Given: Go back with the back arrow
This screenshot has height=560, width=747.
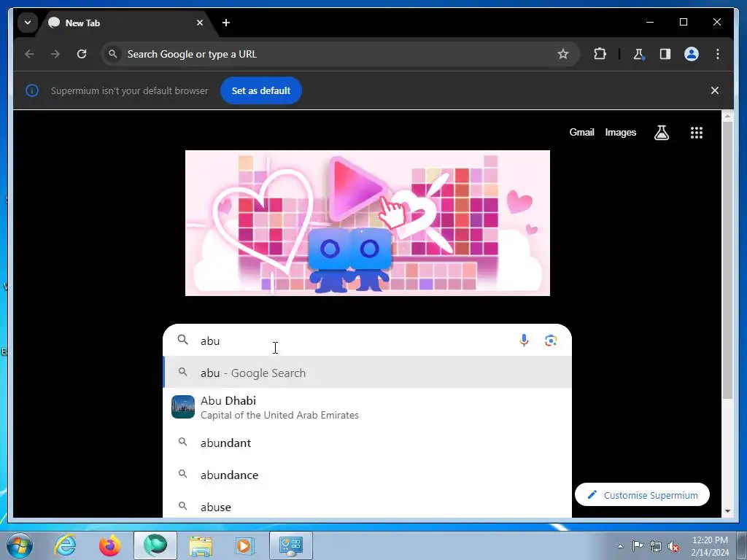Looking at the screenshot, I should coord(29,54).
